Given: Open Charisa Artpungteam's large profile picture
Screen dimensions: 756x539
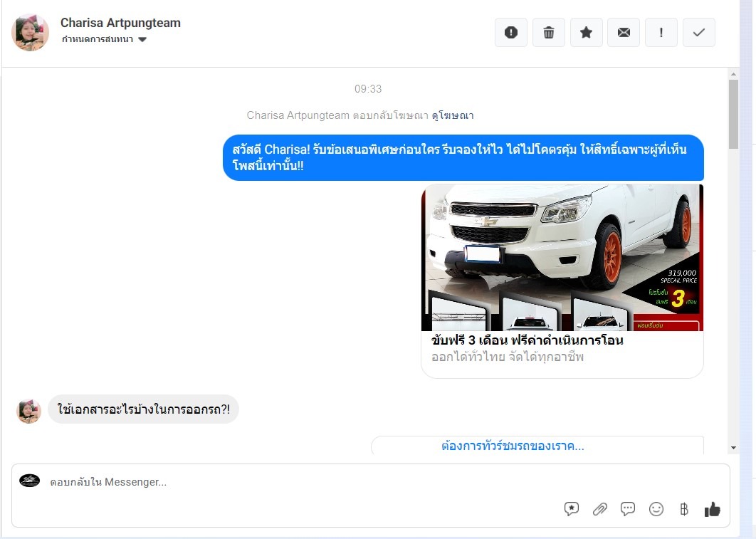Looking at the screenshot, I should pos(30,32).
